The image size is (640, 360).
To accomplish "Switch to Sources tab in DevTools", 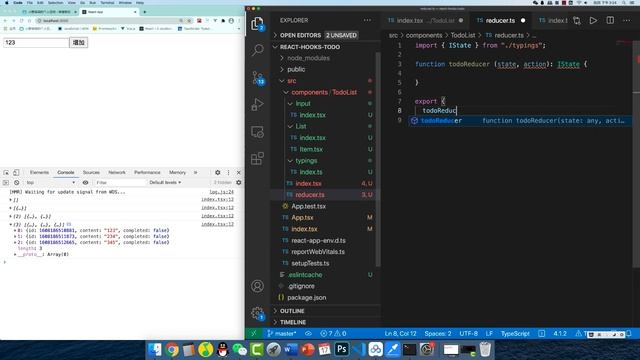I will click(x=91, y=173).
